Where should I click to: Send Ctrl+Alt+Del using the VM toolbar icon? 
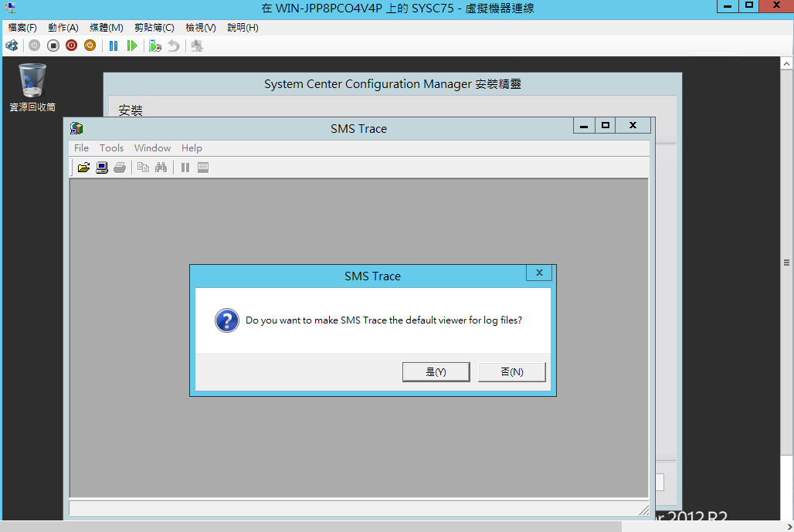(x=12, y=46)
